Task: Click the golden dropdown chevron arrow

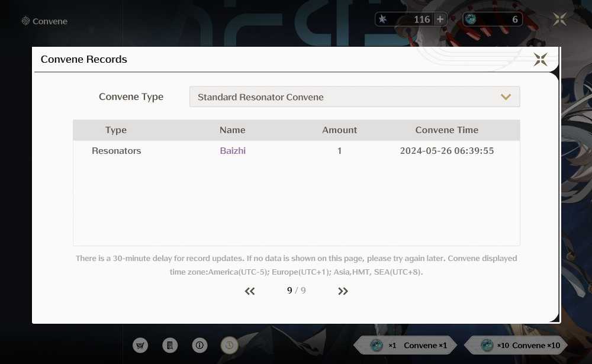Action: click(506, 97)
